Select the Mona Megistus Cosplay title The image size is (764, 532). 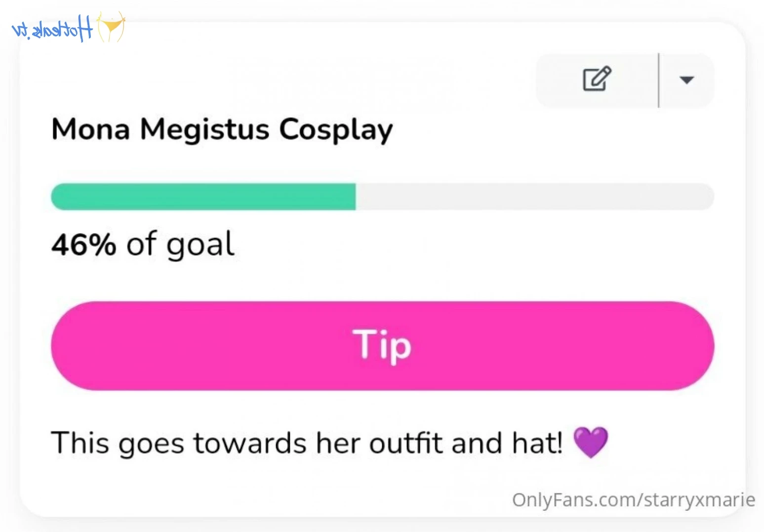point(222,130)
